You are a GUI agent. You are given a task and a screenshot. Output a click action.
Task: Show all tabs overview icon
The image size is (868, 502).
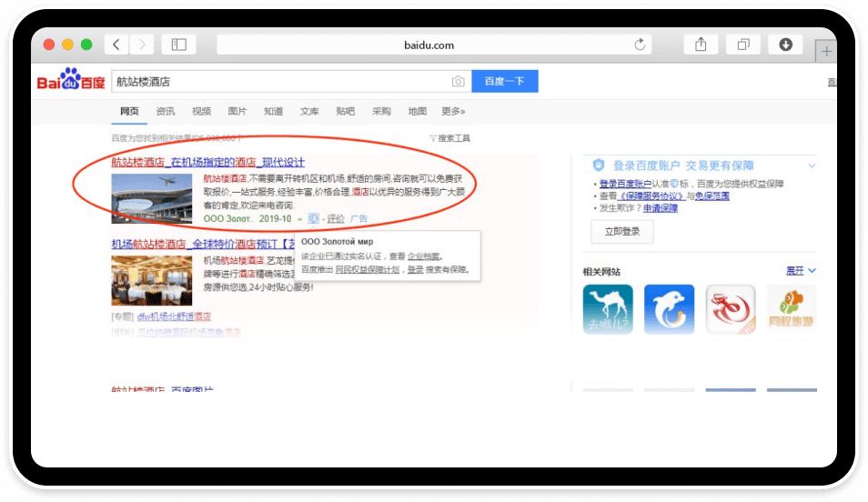click(x=743, y=45)
